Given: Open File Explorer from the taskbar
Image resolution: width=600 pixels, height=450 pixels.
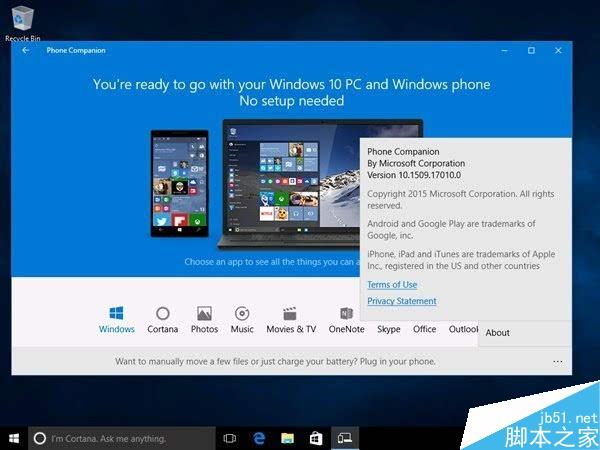Looking at the screenshot, I should pos(287,439).
